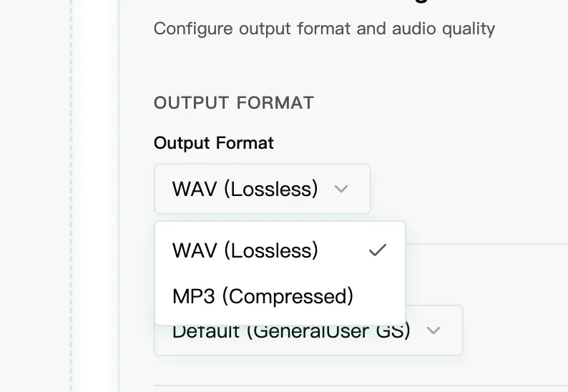
Task: Collapse the Output Format combo box
Action: click(262, 190)
